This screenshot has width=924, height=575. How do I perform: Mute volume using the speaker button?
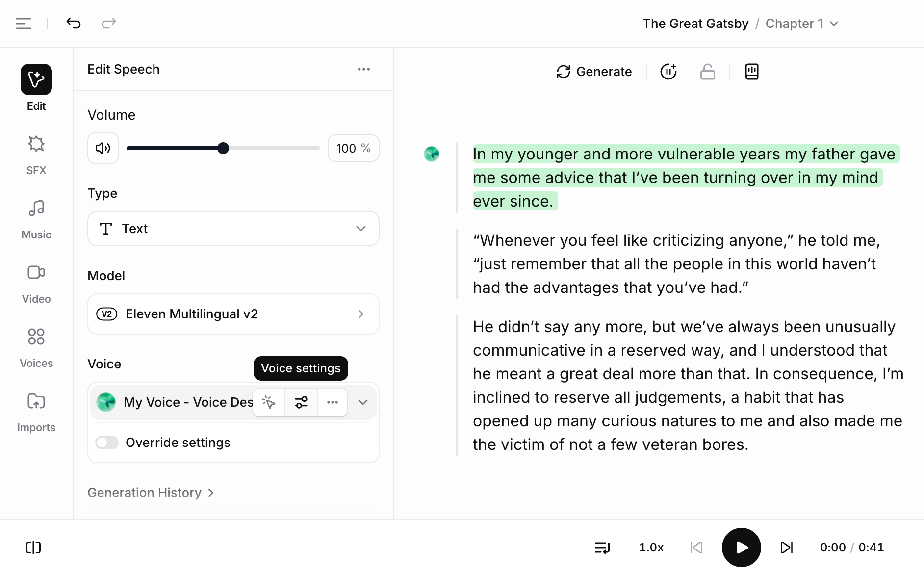pos(103,148)
